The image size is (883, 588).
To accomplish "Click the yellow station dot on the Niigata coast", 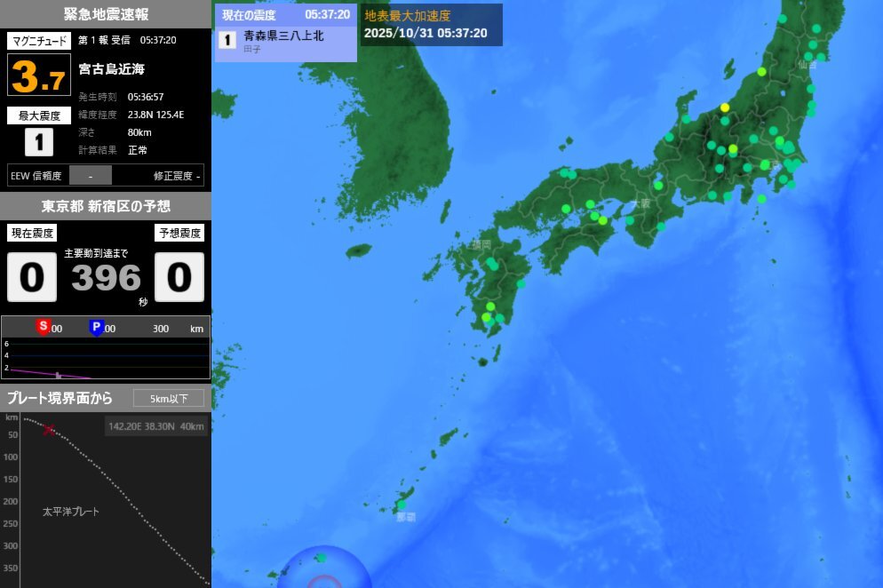I will coord(725,107).
